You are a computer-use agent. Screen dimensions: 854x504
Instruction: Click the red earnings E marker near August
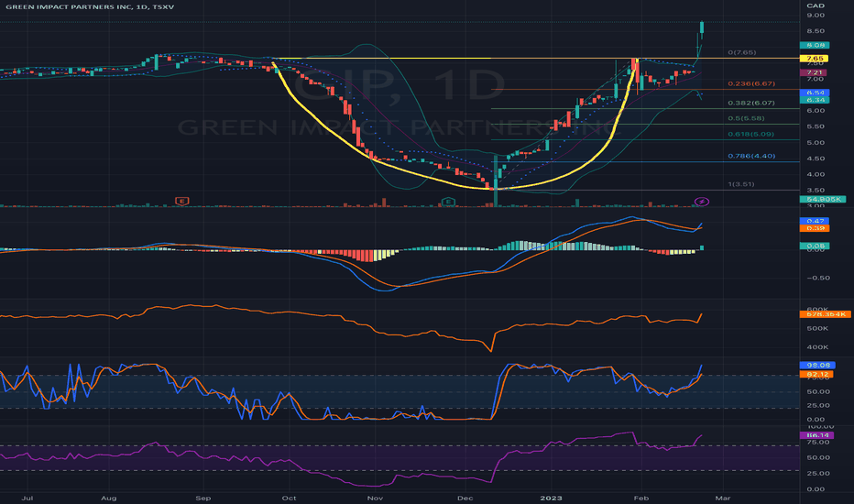click(x=182, y=201)
